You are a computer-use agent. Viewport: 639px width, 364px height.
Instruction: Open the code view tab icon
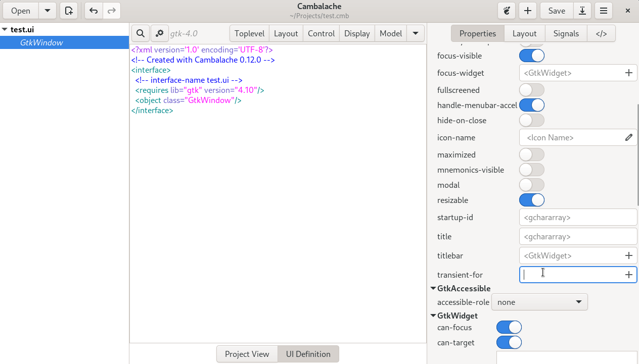(601, 33)
